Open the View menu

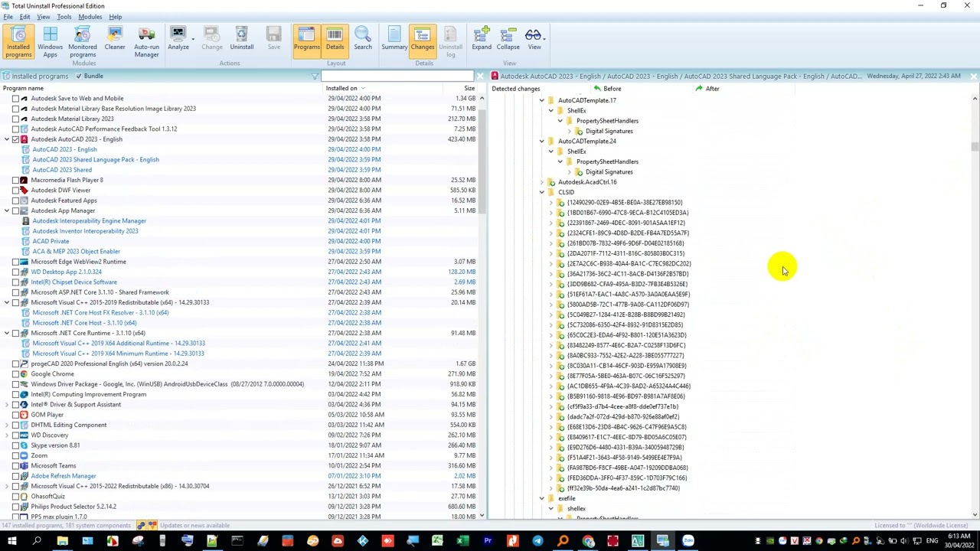(x=44, y=17)
